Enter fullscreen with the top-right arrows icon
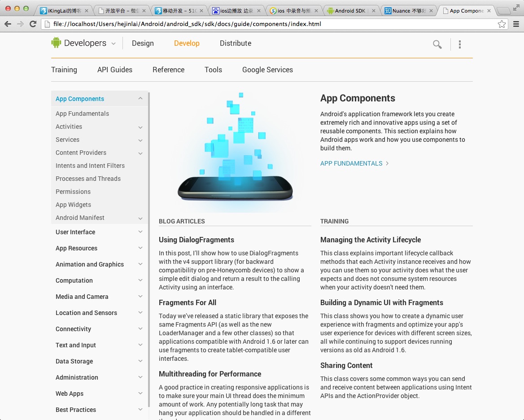524x420 pixels. 516,8
